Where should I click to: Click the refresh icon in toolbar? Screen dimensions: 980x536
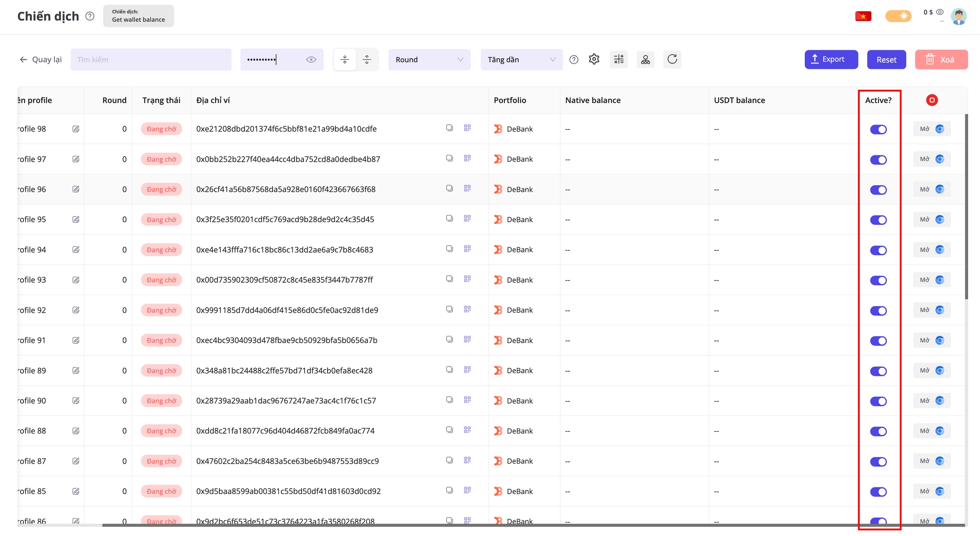[672, 59]
